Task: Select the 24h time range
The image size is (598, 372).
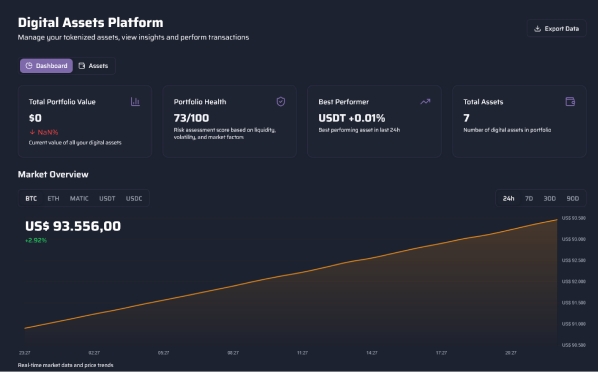Action: [508, 198]
